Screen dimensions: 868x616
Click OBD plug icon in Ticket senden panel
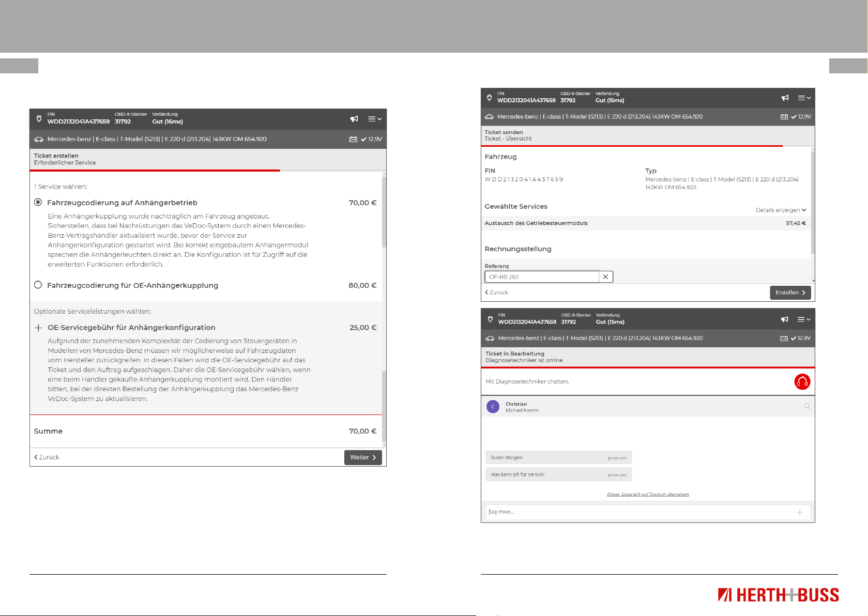tap(490, 97)
